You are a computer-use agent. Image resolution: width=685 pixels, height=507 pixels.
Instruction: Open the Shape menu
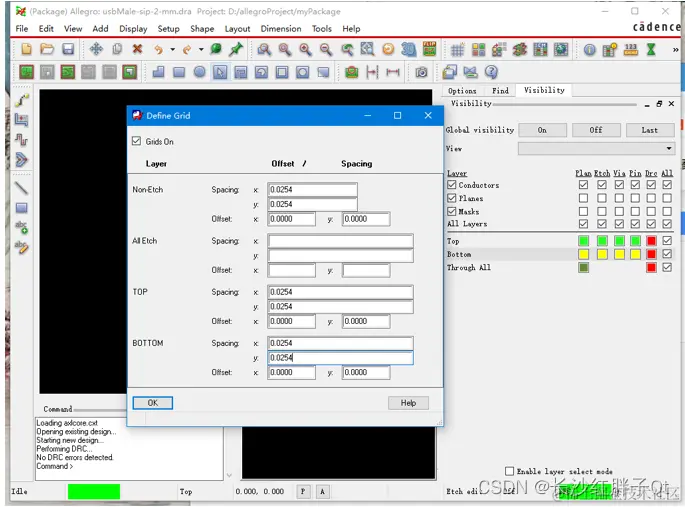click(202, 29)
